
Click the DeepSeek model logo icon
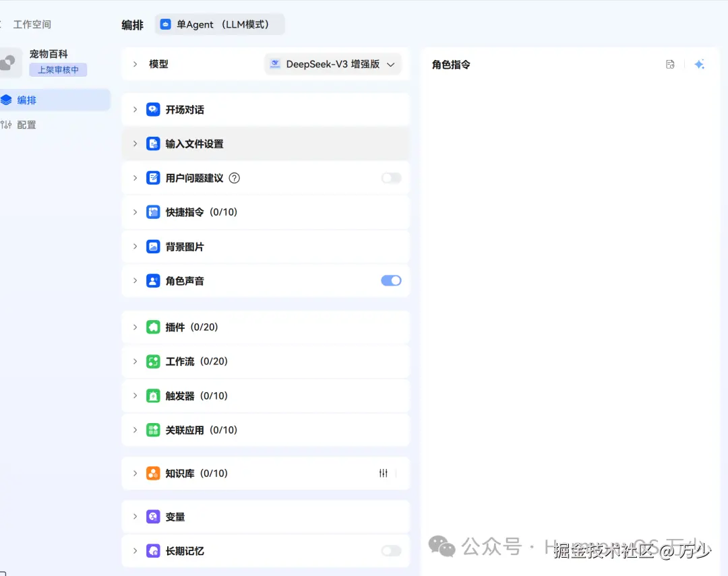coord(275,64)
